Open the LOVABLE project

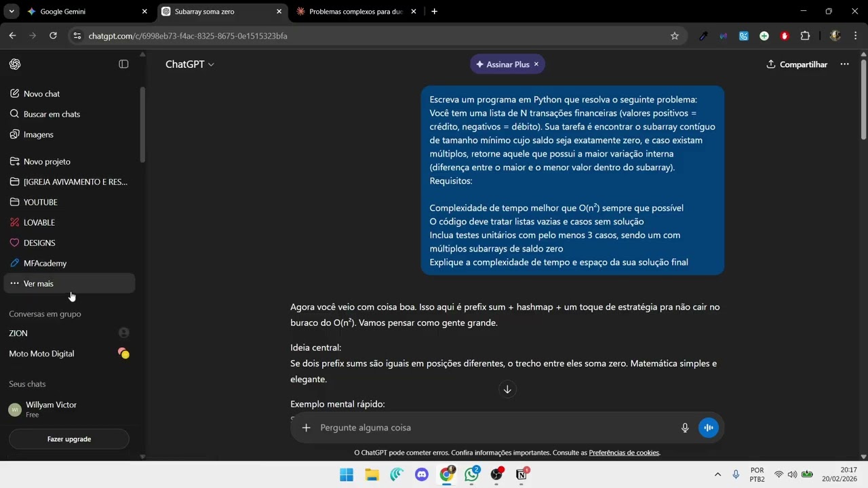pyautogui.click(x=69, y=222)
